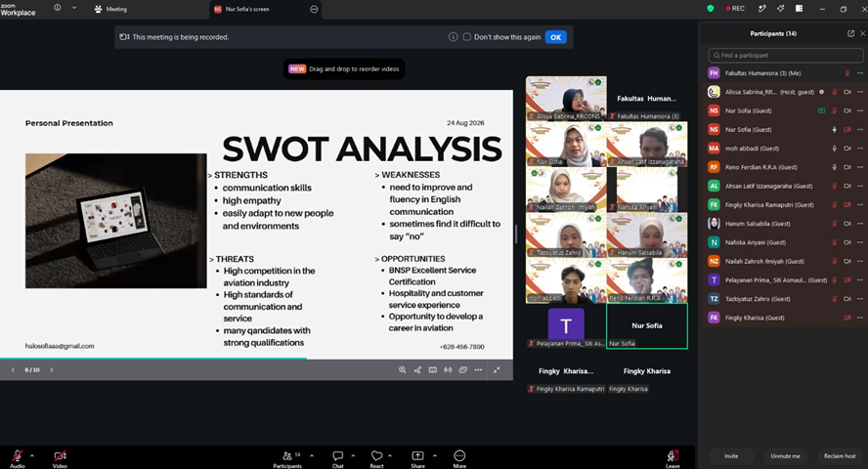Screen dimensions: 868x469
Task: Toggle video icon for Alissa Sabrina row
Action: 846,92
